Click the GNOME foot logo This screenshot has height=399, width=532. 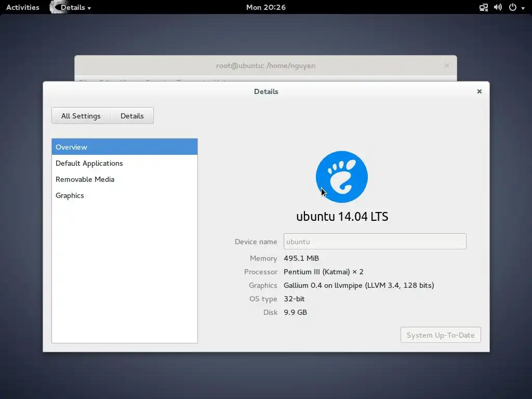[x=342, y=177]
